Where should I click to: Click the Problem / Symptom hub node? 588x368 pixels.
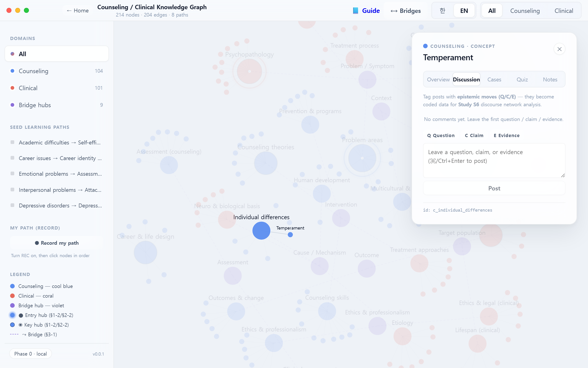[x=367, y=80]
